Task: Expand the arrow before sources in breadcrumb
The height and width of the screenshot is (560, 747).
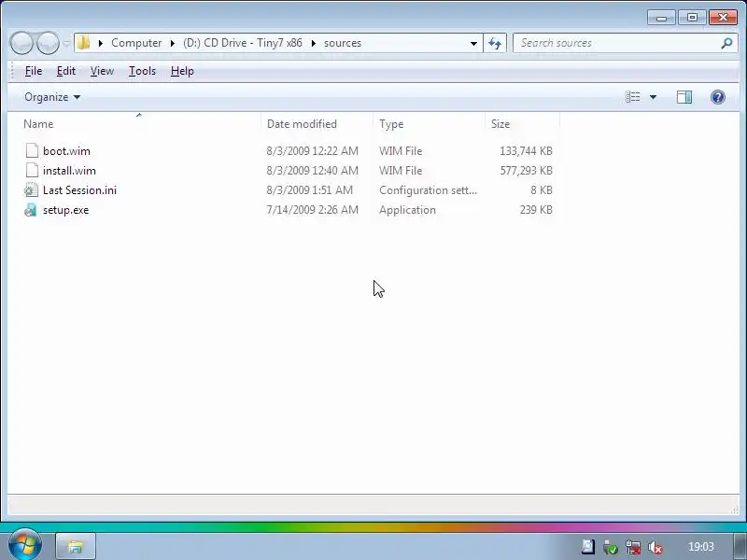Action: click(x=314, y=43)
